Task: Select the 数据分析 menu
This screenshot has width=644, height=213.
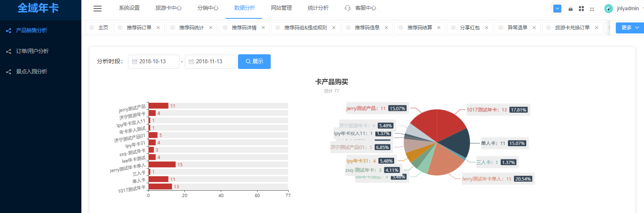Action: [x=245, y=8]
